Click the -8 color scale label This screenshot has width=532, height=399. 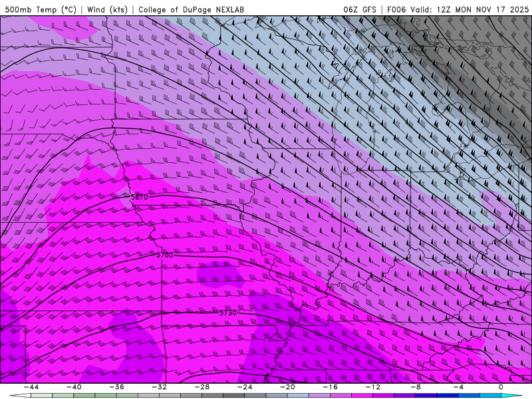coord(416,387)
